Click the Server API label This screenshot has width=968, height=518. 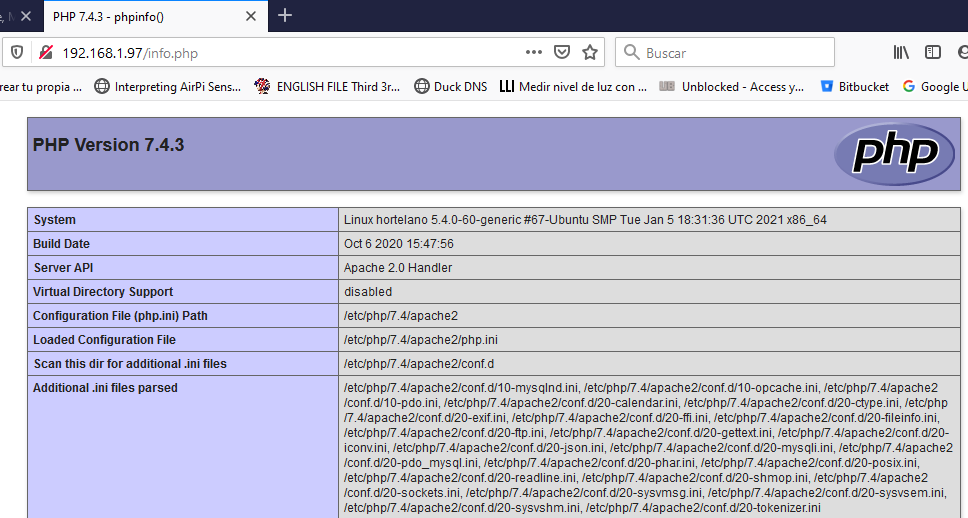(63, 268)
